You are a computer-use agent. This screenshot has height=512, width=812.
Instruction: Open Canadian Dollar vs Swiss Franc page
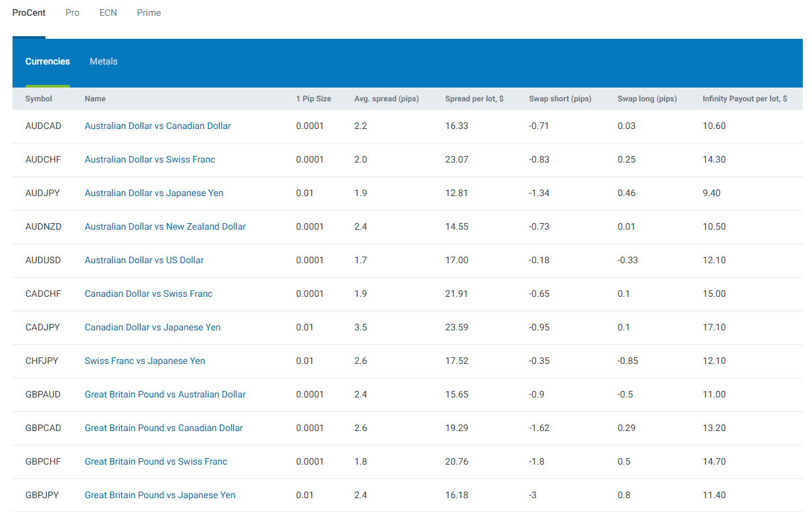[148, 294]
